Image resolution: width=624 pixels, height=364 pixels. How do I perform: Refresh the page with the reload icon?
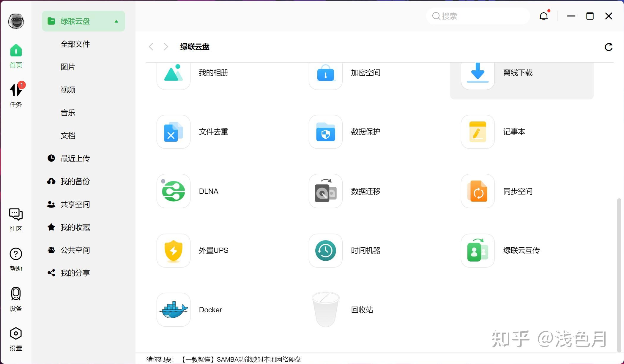tap(609, 47)
